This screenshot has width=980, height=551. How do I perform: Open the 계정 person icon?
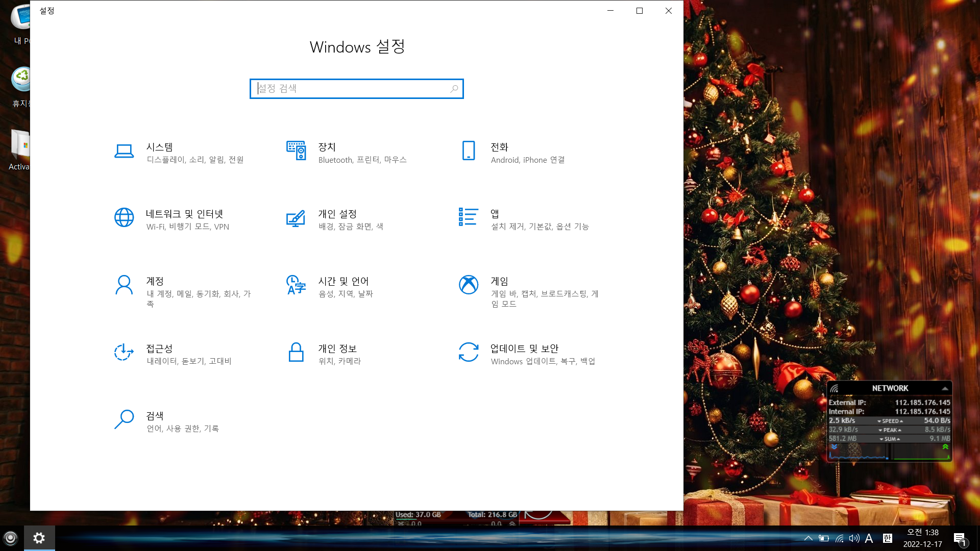(x=124, y=285)
